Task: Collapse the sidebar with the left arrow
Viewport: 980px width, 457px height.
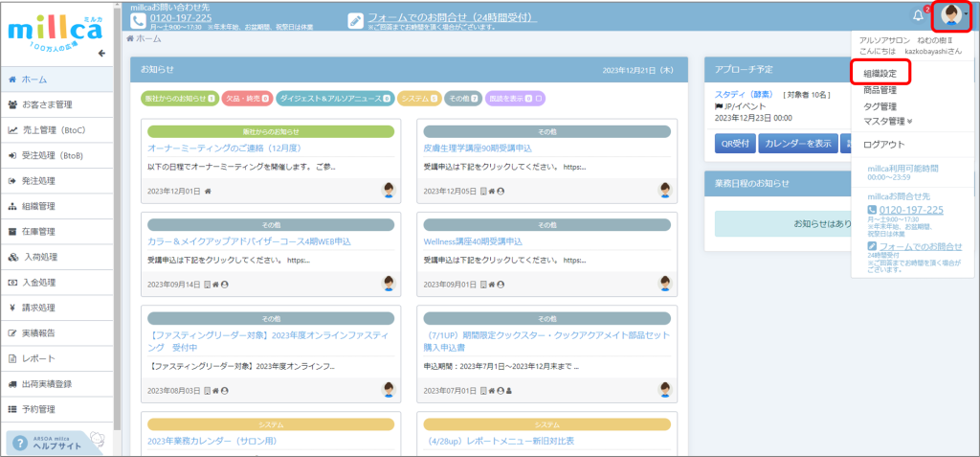Action: coord(101,53)
